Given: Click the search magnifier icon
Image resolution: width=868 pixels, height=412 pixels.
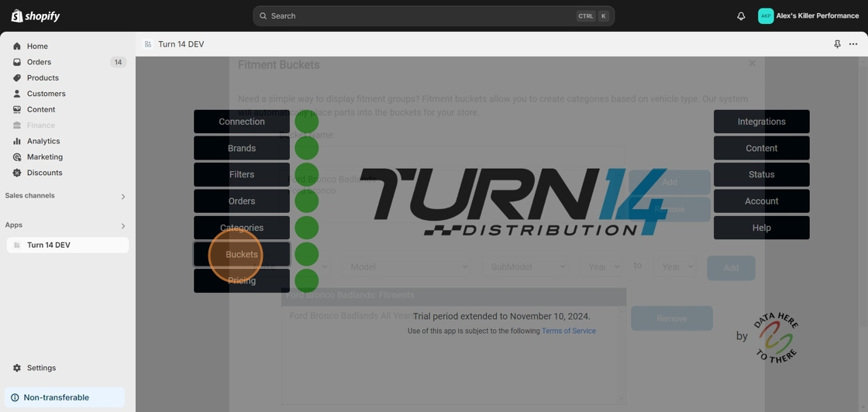Looking at the screenshot, I should [x=263, y=16].
